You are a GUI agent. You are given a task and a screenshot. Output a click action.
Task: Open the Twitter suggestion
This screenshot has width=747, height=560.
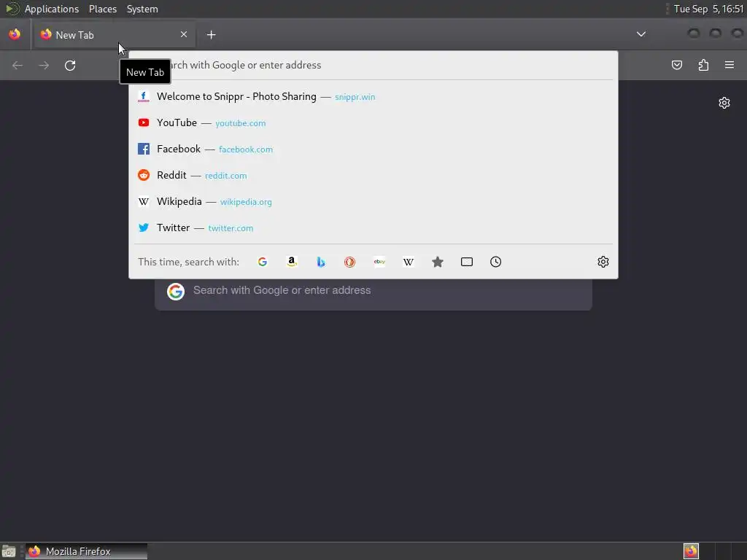click(373, 227)
